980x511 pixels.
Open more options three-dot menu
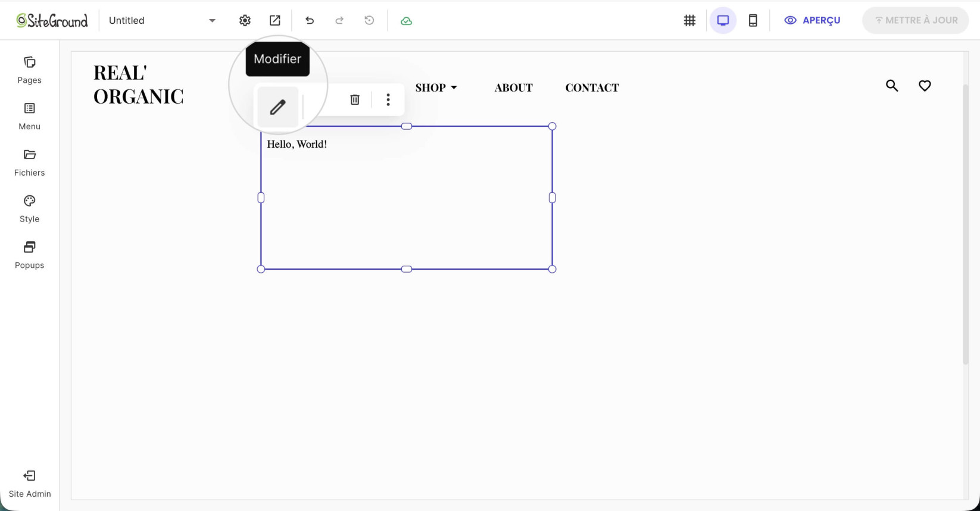pyautogui.click(x=388, y=99)
